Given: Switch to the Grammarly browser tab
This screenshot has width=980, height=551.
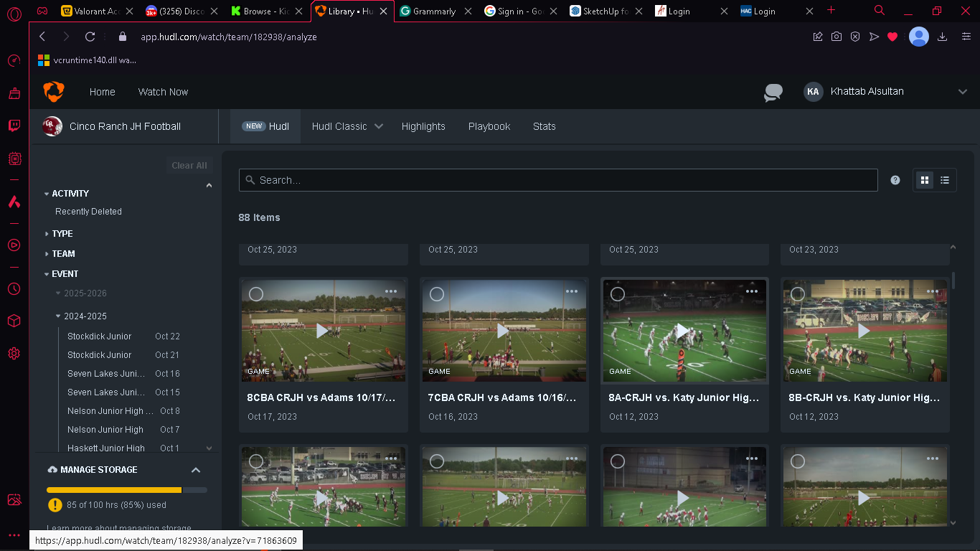Looking at the screenshot, I should coord(435,11).
